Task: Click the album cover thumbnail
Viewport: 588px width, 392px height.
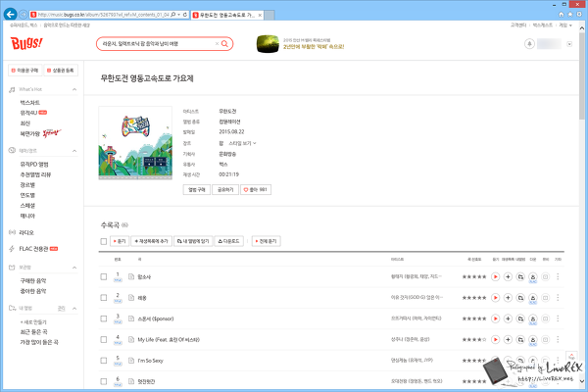Action: [135, 143]
